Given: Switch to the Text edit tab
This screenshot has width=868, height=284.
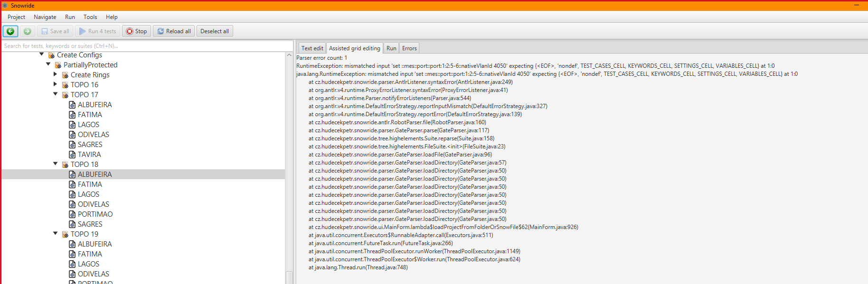Looking at the screenshot, I should pos(312,48).
